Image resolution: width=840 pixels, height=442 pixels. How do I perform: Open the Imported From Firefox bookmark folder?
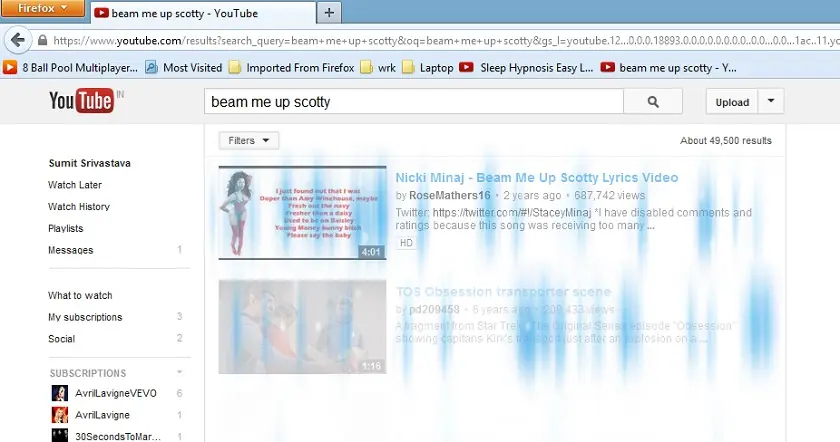pyautogui.click(x=291, y=68)
